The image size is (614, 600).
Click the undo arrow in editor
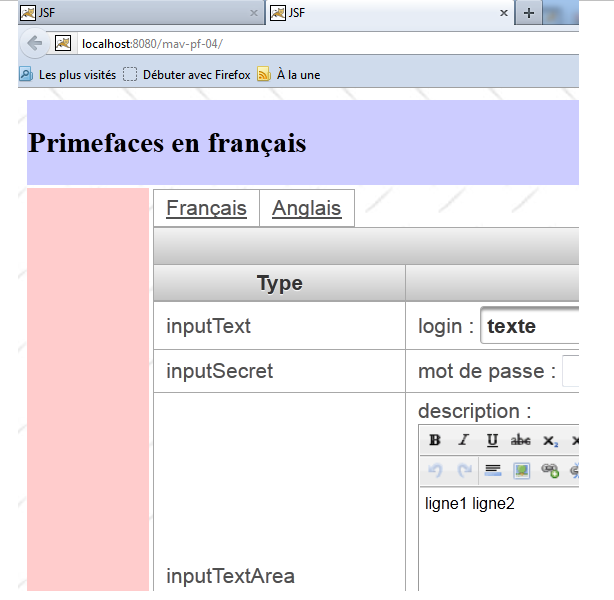435,469
